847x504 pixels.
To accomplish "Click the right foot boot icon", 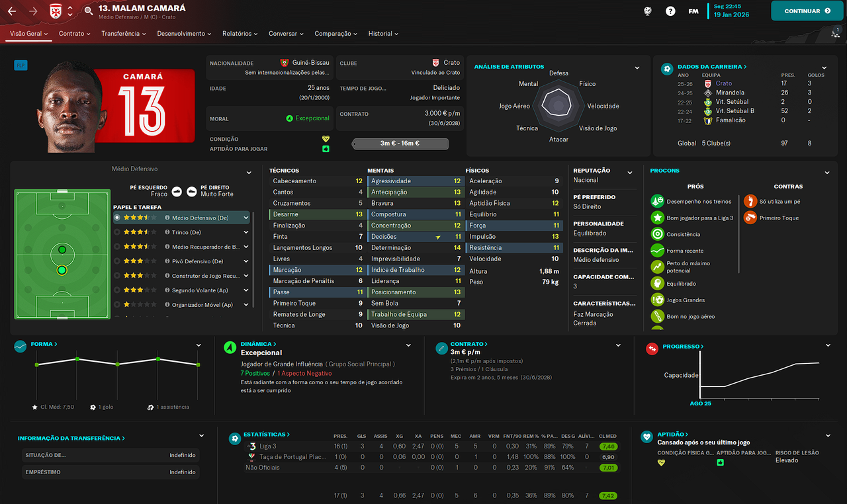I will [191, 192].
